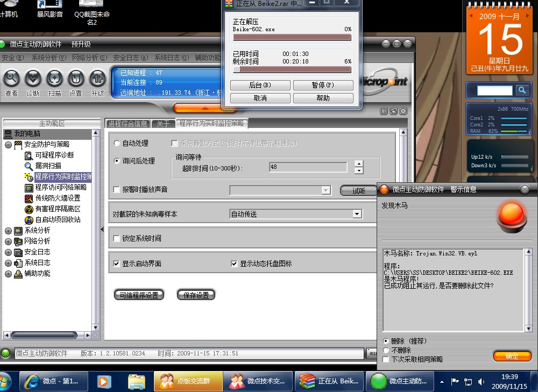Open 设置 hand icon in toolbar
Screen dimensions: 538x392
pyautogui.click(x=76, y=79)
